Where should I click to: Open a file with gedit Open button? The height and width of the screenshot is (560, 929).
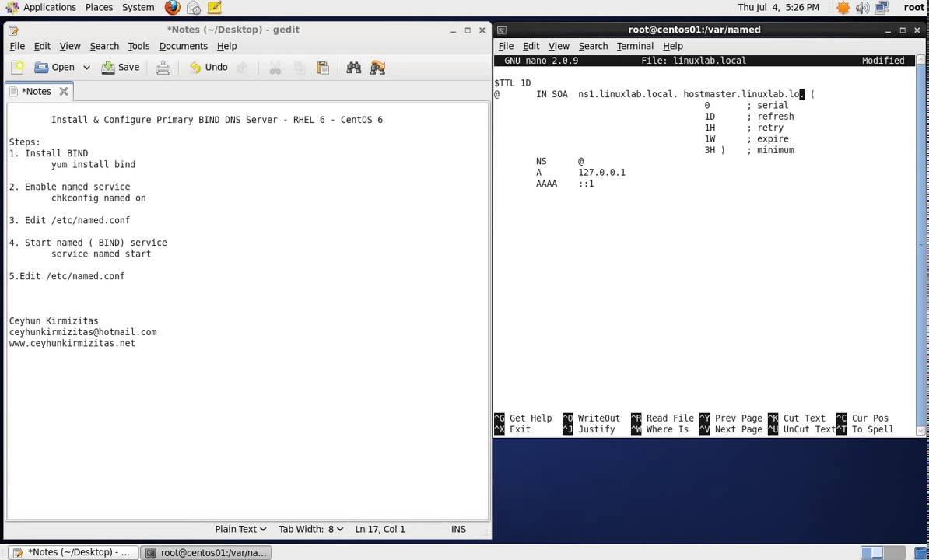[x=54, y=68]
